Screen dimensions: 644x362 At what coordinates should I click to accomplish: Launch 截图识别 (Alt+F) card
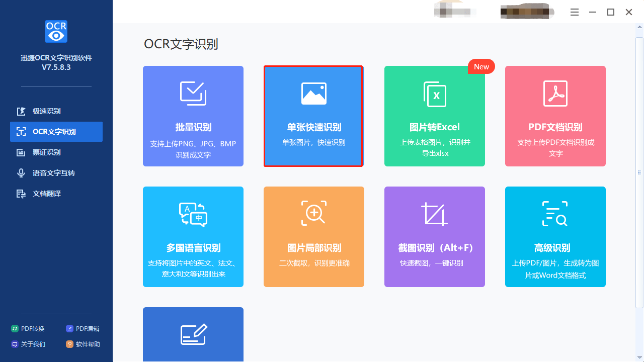pos(435,237)
